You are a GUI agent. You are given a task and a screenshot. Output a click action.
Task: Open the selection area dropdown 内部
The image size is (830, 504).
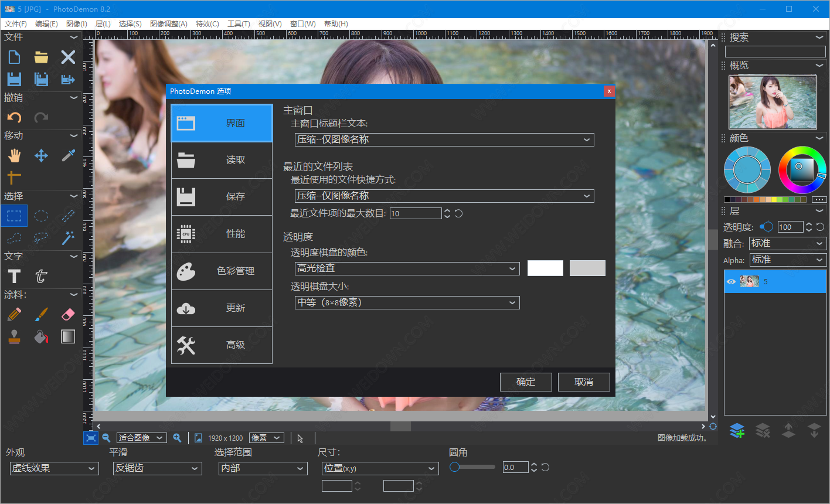[x=263, y=468]
